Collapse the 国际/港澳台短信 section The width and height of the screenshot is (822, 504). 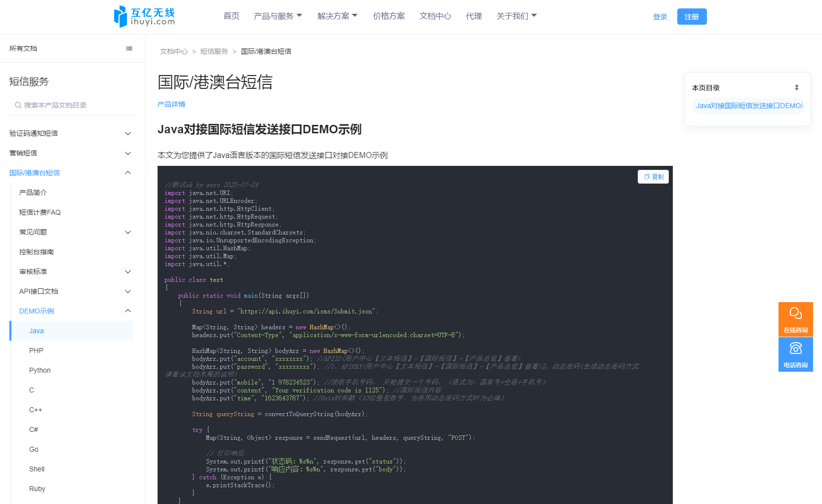click(128, 173)
